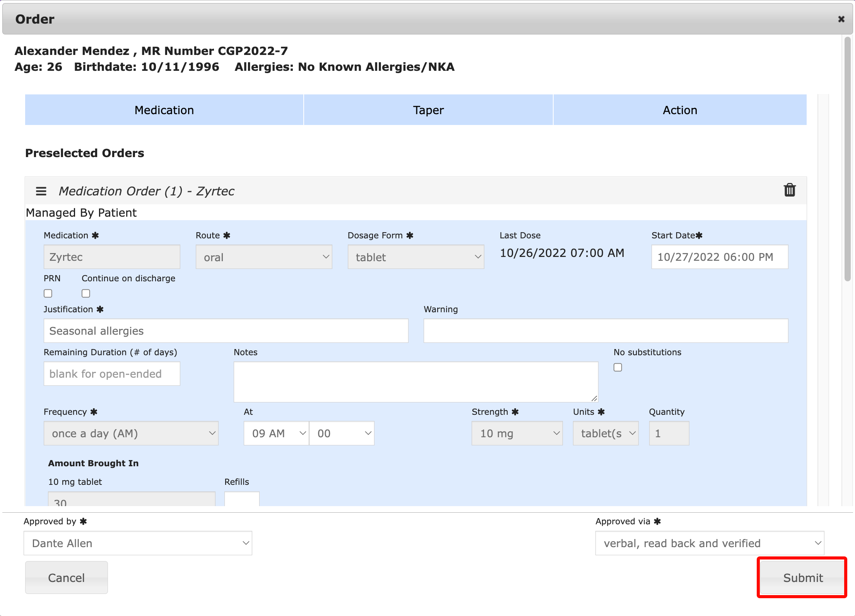Viewport: 855px width, 616px height.
Task: Focus the Remaining Duration days field
Action: tap(112, 374)
